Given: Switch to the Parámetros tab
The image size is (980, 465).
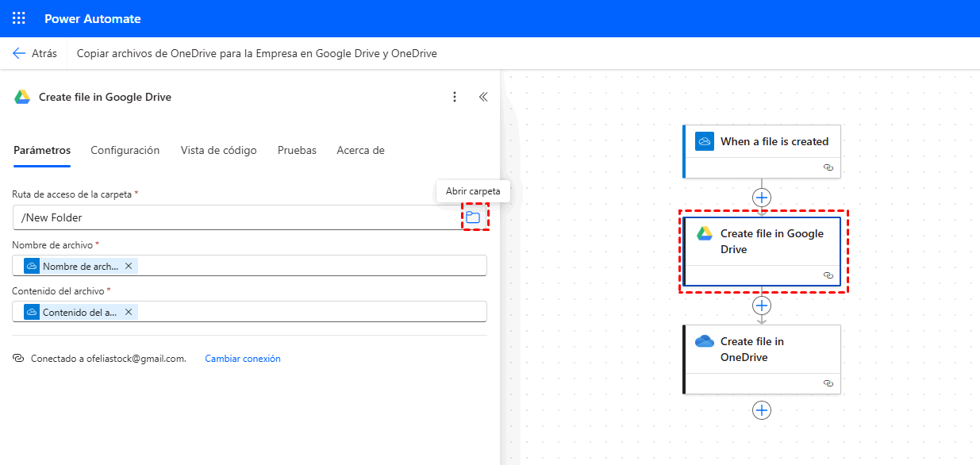Looking at the screenshot, I should [42, 150].
